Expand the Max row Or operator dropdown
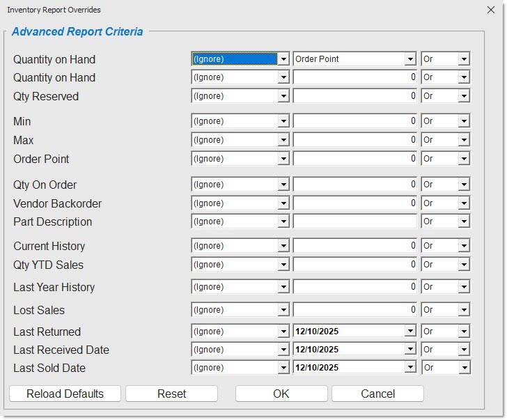Image resolution: width=507 pixels, height=420 pixels. (x=464, y=140)
